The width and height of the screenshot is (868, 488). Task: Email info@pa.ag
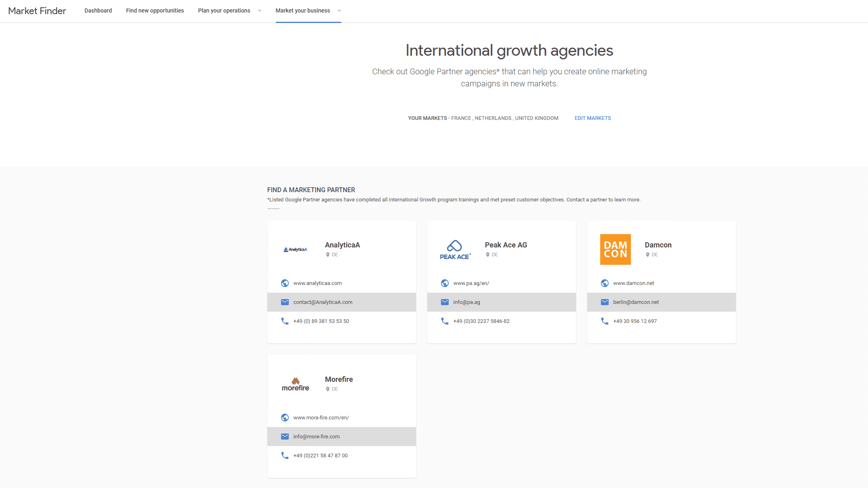pyautogui.click(x=467, y=302)
